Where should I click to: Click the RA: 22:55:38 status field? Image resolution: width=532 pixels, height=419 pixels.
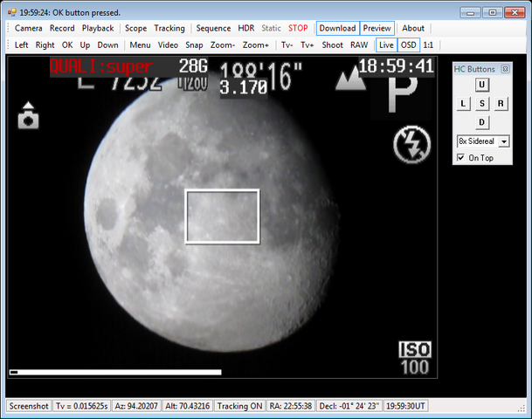click(x=291, y=406)
